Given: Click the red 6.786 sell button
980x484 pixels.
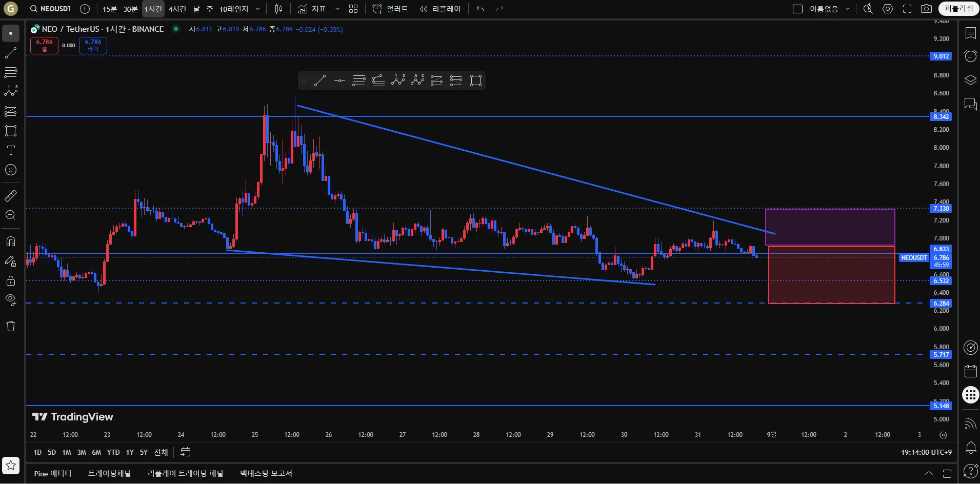Looking at the screenshot, I should click(44, 46).
